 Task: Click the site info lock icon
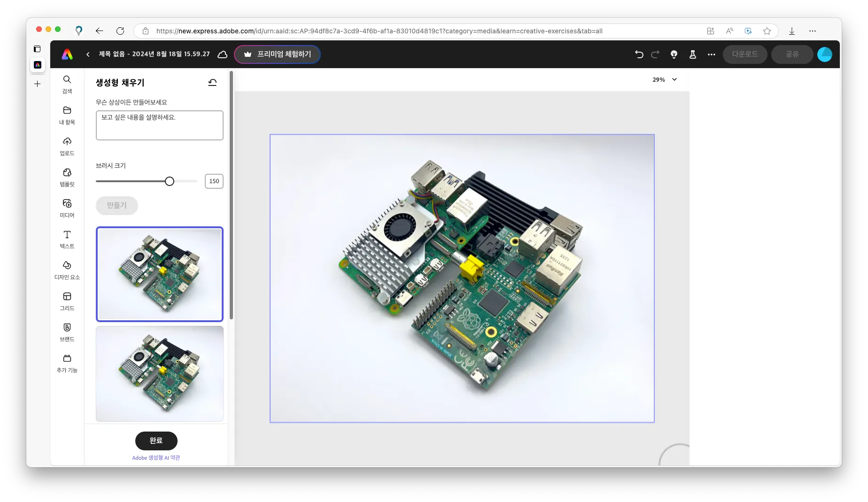[x=146, y=31]
